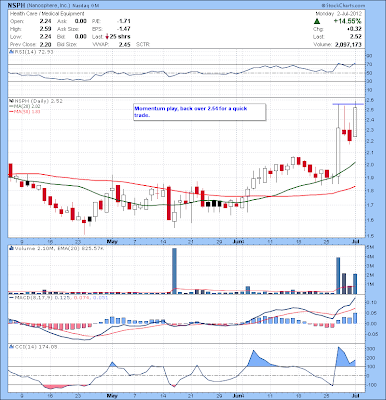
Task: Click the '70' tick on RSI axis
Action: click(369, 64)
